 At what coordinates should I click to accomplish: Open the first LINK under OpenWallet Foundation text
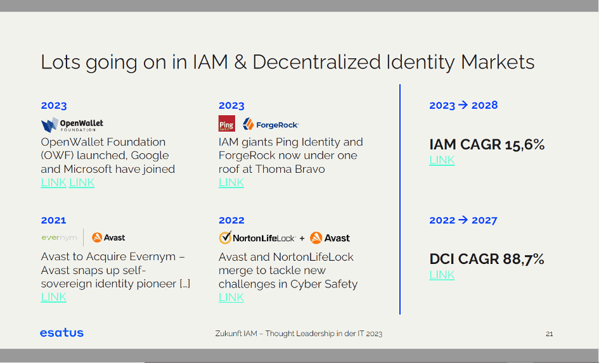(53, 182)
